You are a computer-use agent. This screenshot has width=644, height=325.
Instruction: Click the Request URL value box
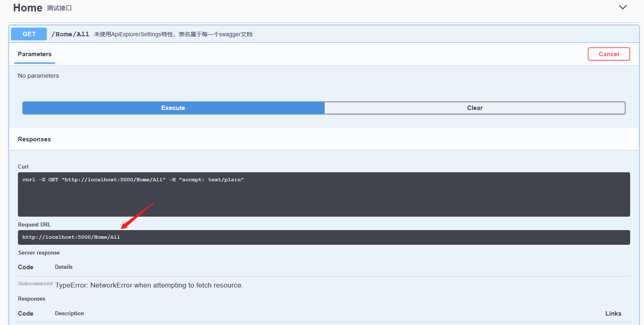[x=324, y=237]
